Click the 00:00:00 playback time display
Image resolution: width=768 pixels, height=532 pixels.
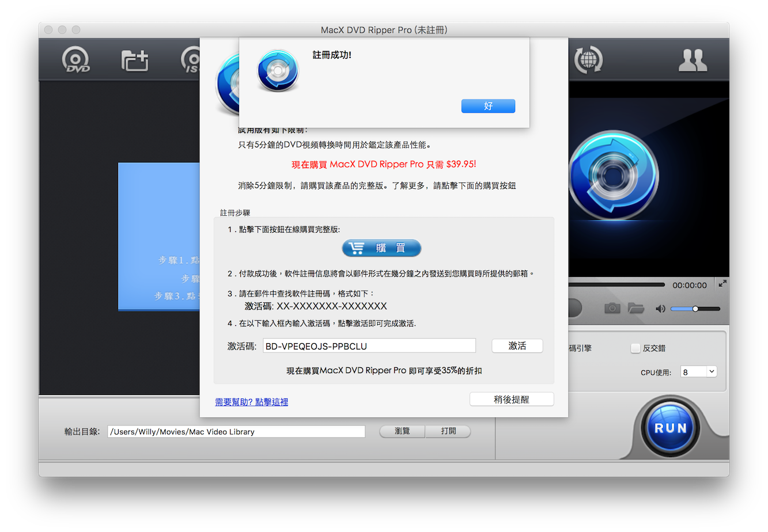[689, 285]
